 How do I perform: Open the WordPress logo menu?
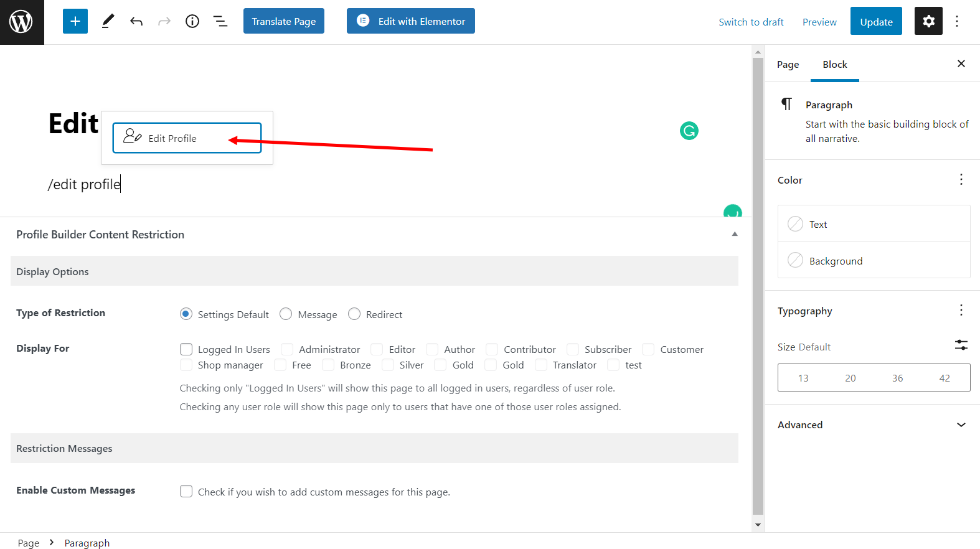point(22,22)
